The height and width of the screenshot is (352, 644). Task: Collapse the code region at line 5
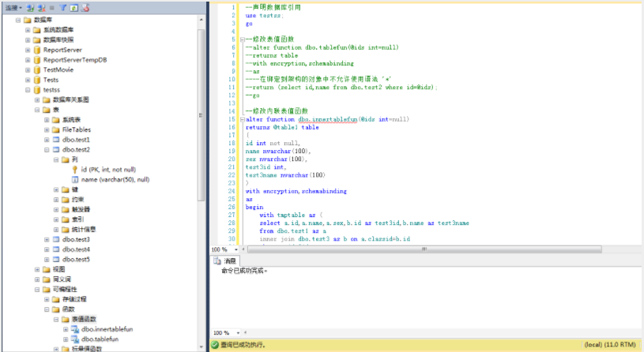pos(243,39)
